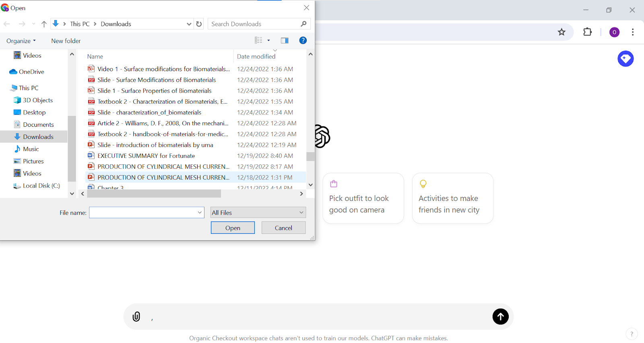Open Pictures folder in sidebar
This screenshot has height=343, width=644.
click(x=29, y=161)
